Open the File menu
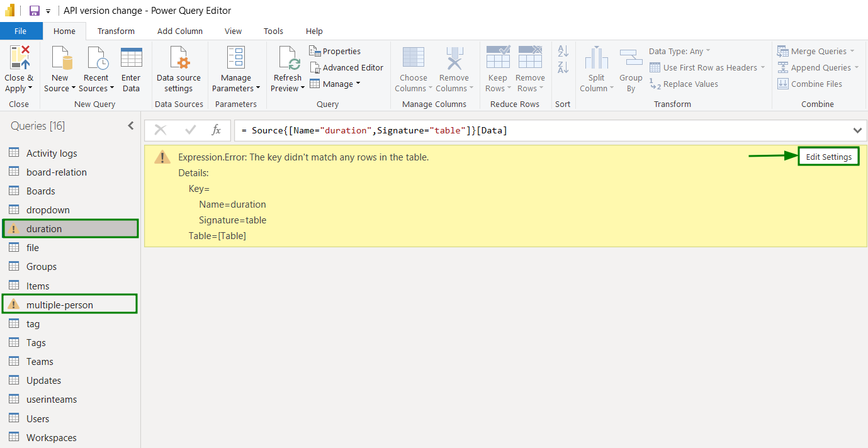Viewport: 868px width, 448px height. (x=21, y=31)
